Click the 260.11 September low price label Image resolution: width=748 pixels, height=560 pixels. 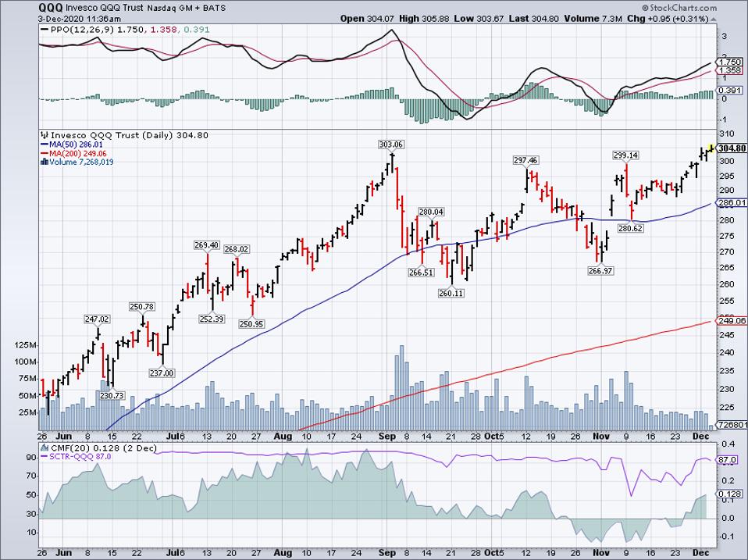tap(451, 294)
